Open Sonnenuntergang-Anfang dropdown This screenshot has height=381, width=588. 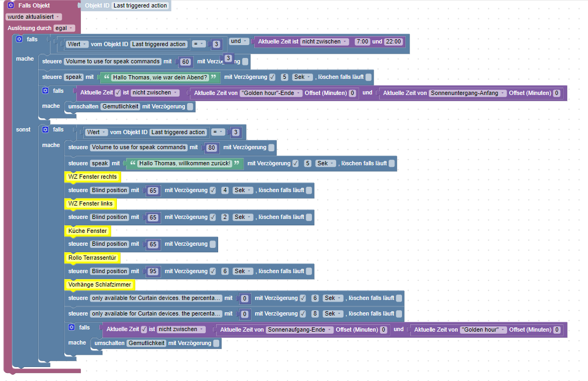click(467, 93)
